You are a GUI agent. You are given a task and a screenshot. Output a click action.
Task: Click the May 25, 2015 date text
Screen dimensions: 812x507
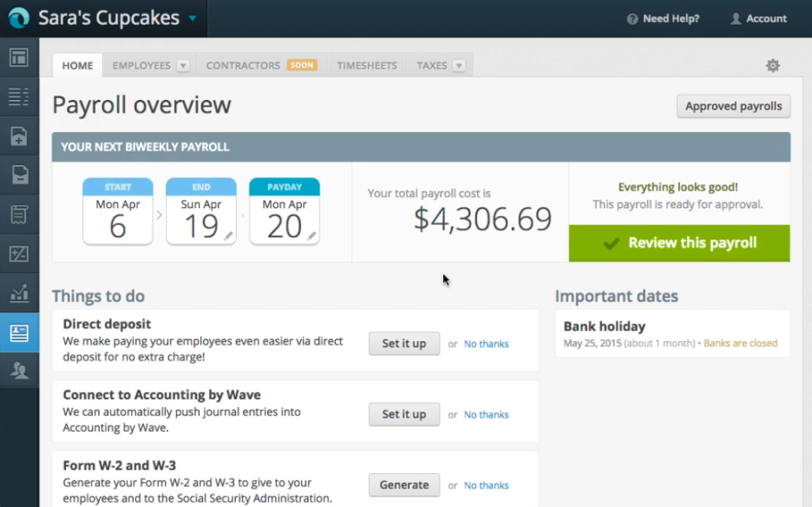coord(592,343)
